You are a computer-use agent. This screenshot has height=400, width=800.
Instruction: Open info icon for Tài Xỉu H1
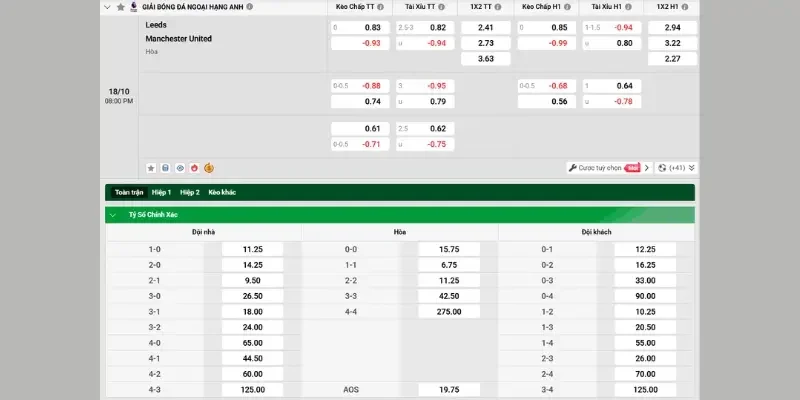pyautogui.click(x=628, y=7)
